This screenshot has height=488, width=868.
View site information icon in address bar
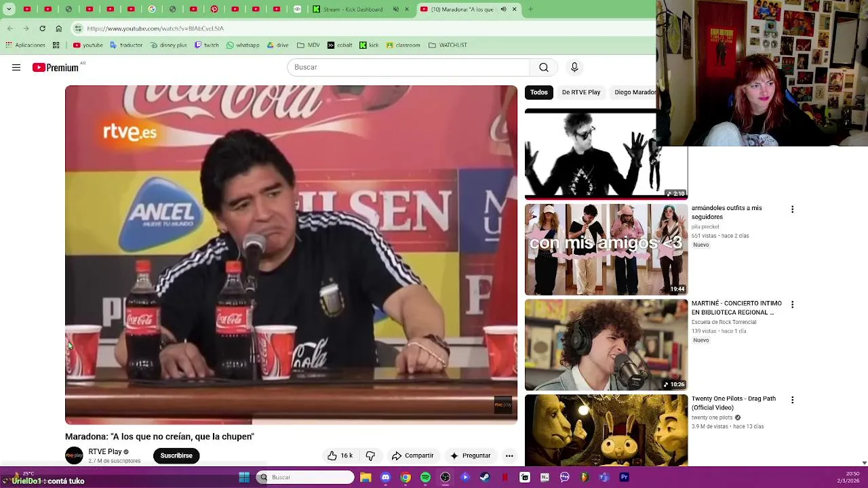pyautogui.click(x=78, y=28)
